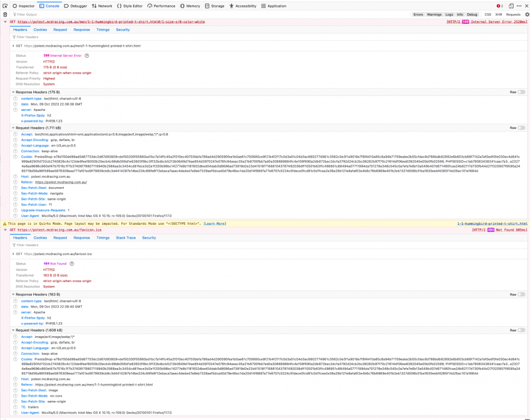Open devtools three-dot customize menu

click(x=519, y=6)
